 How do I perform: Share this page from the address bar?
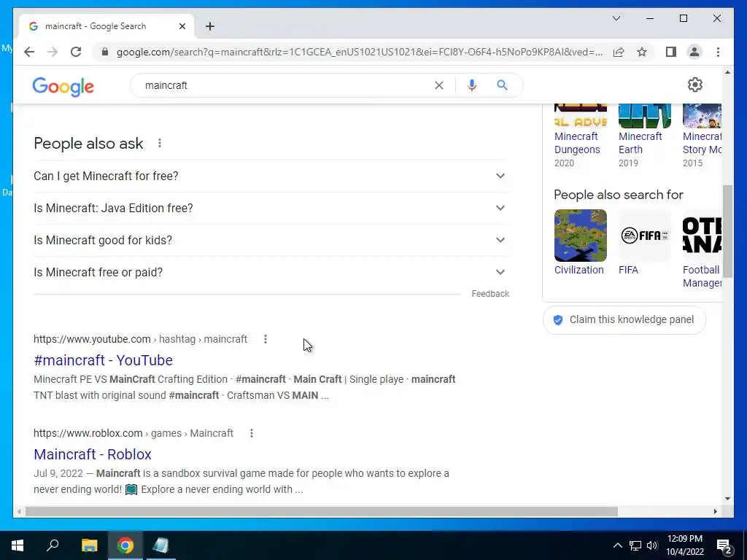point(619,52)
